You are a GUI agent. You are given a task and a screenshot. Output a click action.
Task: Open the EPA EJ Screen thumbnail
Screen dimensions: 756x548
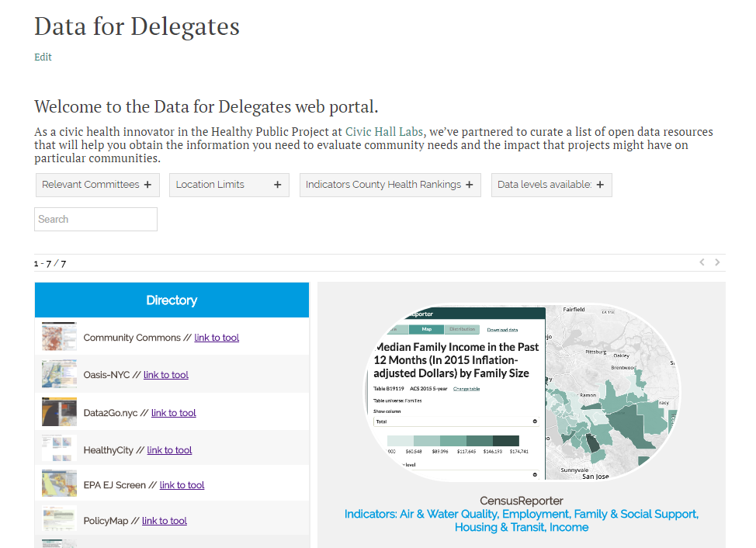click(x=59, y=484)
